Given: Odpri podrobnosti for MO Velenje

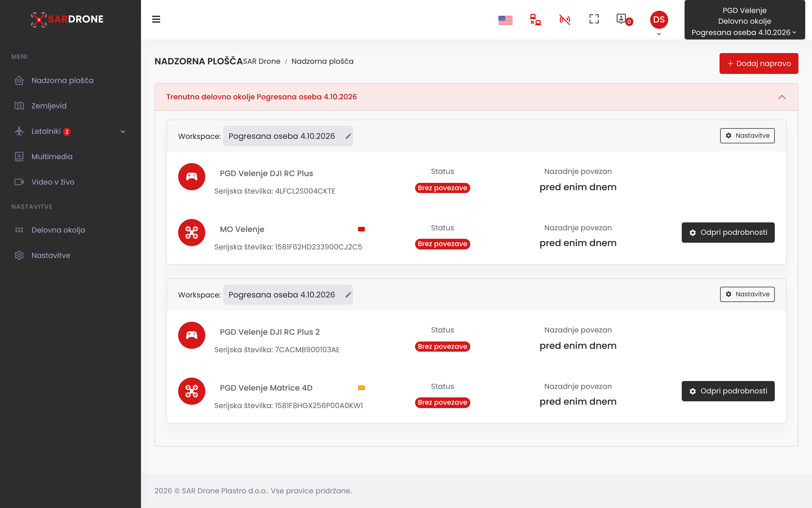Looking at the screenshot, I should (728, 233).
